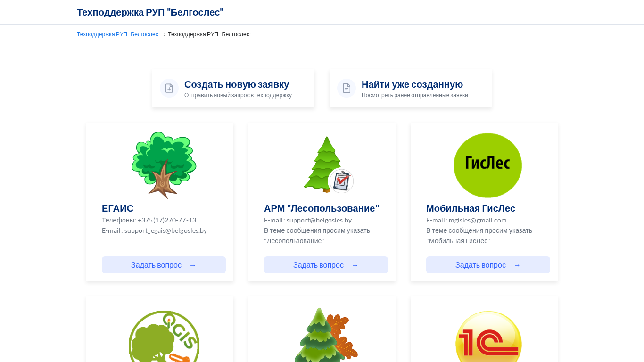This screenshot has width=644, height=362.
Task: Click the email mgisles@gmail.com
Action: coord(478,220)
